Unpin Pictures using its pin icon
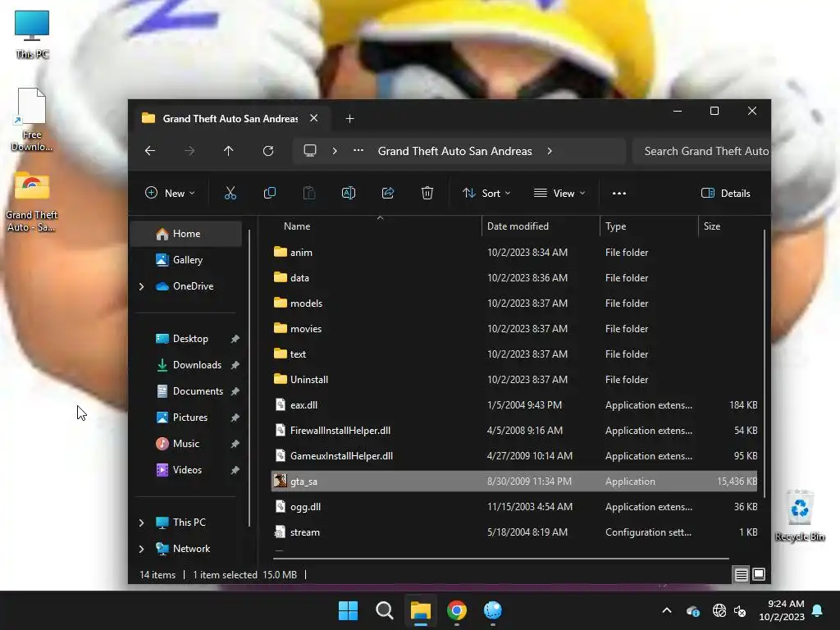This screenshot has height=630, width=840. point(235,418)
